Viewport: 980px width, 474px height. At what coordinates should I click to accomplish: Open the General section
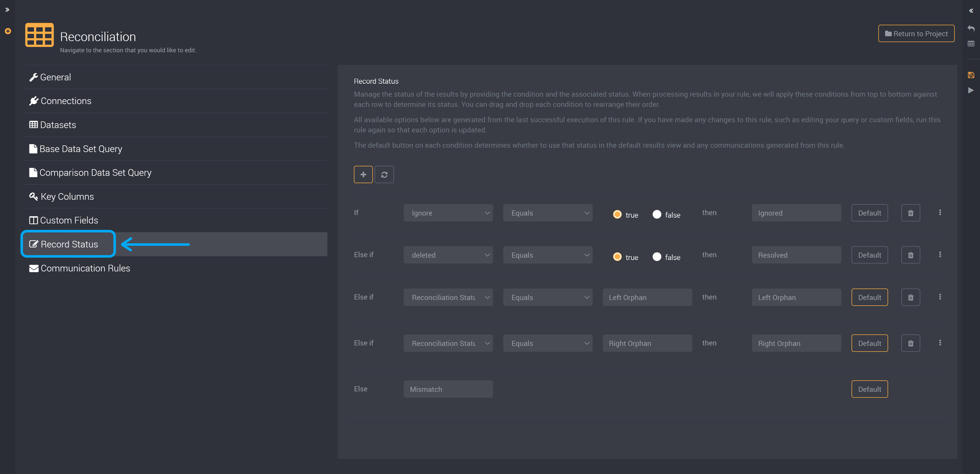click(x=175, y=77)
